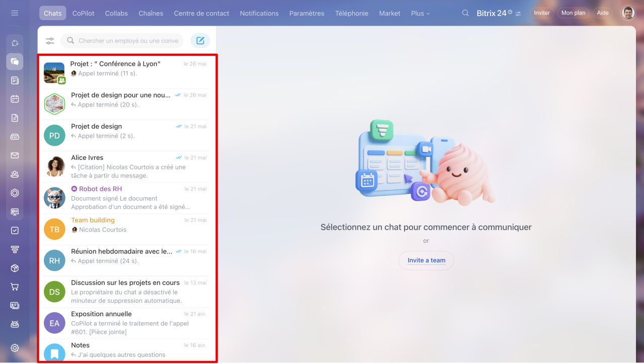Viewport: 644px width, 364px height.
Task: Open the Documents icon in sidebar
Action: coord(15,118)
